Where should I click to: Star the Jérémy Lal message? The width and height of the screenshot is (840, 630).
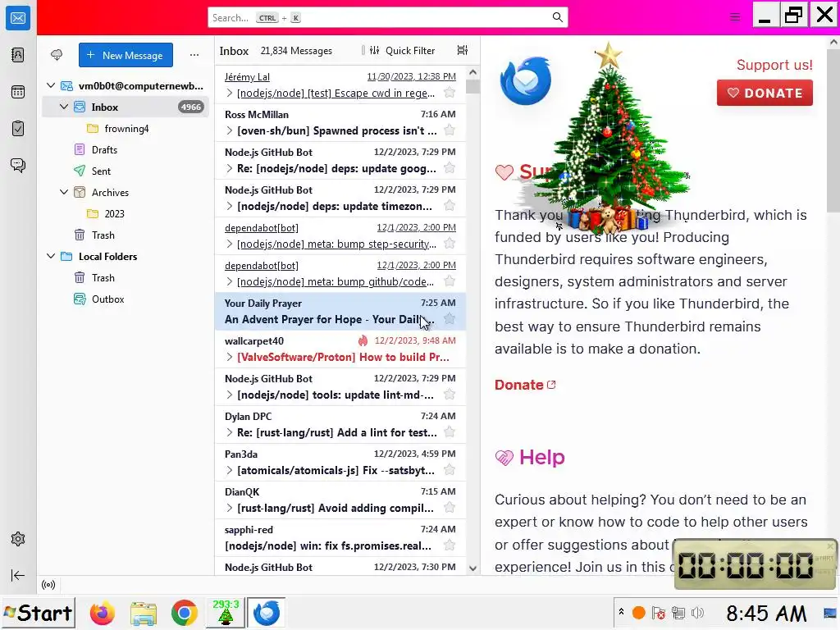point(450,93)
